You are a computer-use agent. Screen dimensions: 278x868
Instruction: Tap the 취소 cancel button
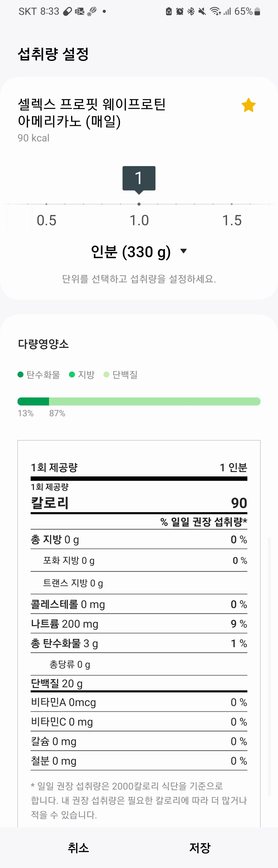[x=78, y=847]
